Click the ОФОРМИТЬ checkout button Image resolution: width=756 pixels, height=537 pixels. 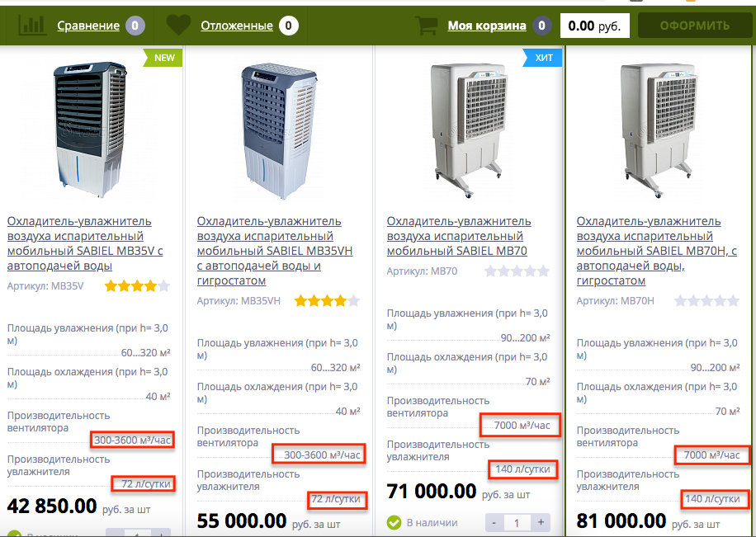(x=695, y=26)
